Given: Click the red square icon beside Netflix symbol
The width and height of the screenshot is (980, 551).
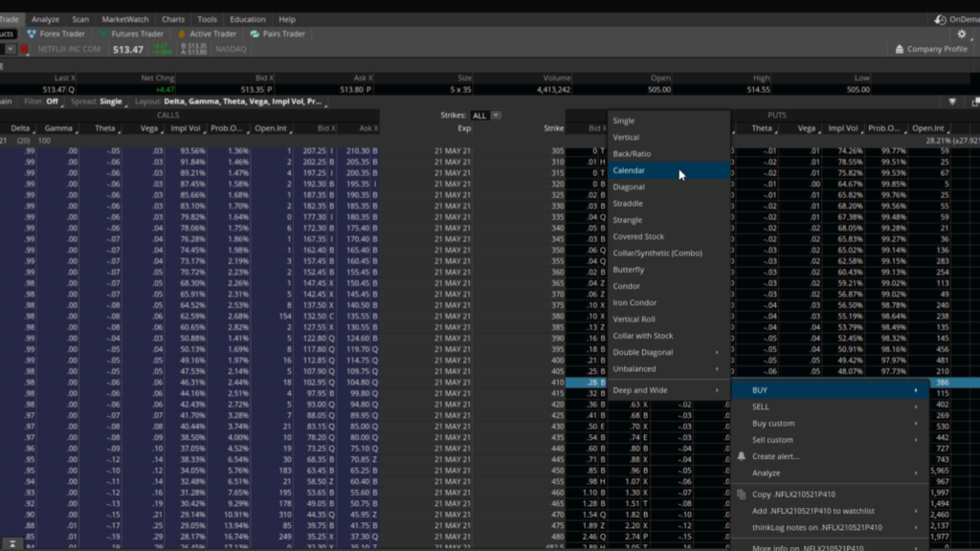Looking at the screenshot, I should [x=24, y=49].
